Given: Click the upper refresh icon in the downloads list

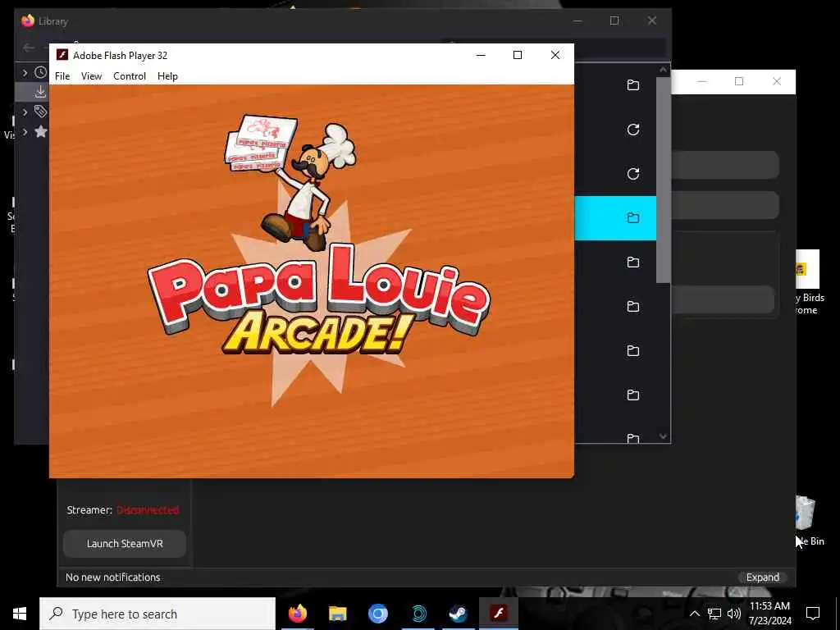Looking at the screenshot, I should (x=633, y=130).
